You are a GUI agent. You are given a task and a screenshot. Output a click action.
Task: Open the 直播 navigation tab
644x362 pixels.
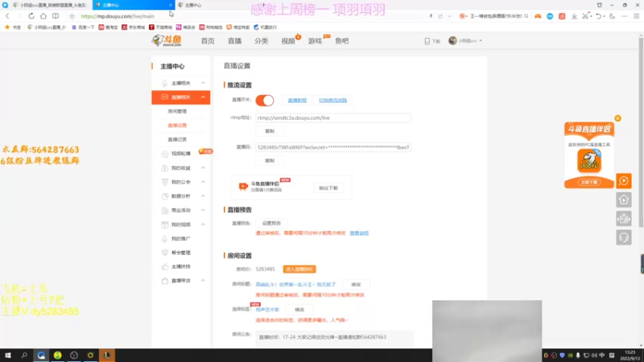pyautogui.click(x=234, y=41)
